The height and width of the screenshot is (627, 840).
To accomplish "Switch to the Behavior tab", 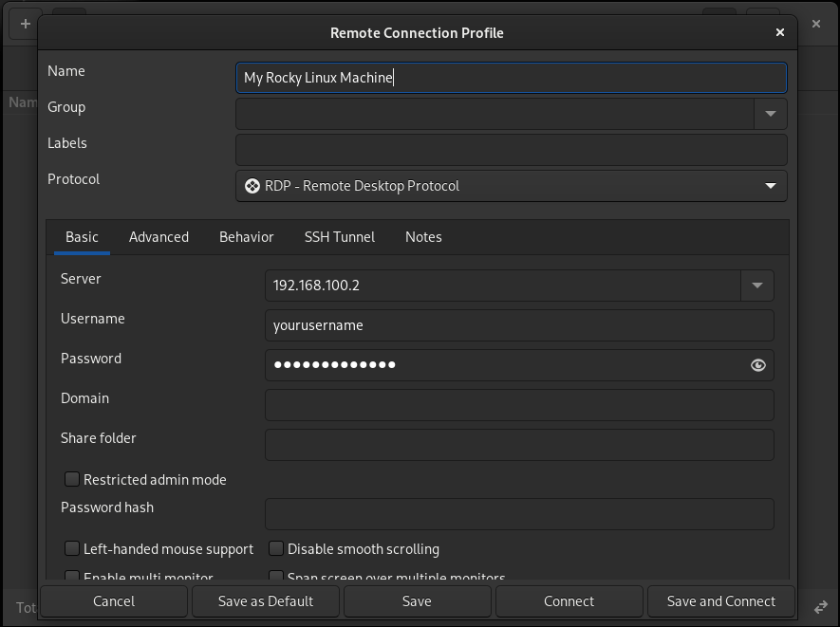I will (x=246, y=237).
